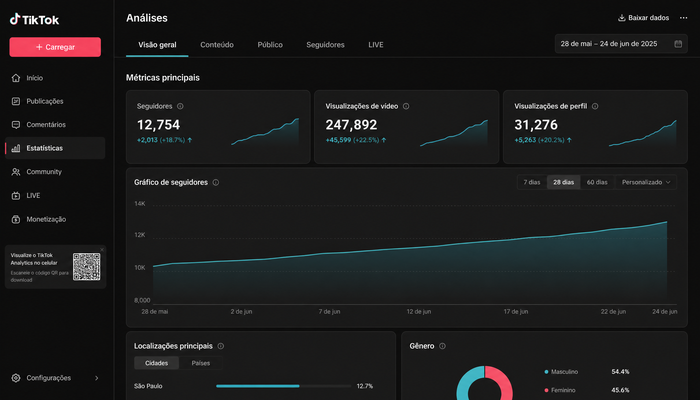Viewport: 700px width, 400px height.
Task: Click the QR code image
Action: point(87,267)
